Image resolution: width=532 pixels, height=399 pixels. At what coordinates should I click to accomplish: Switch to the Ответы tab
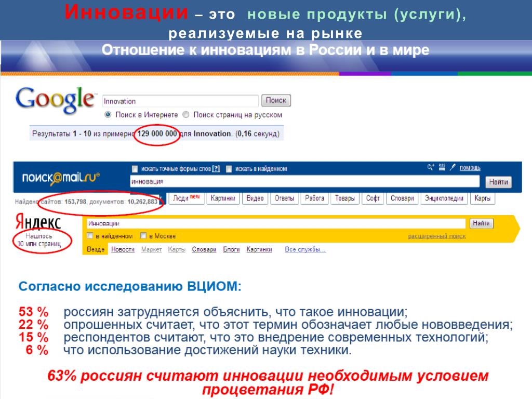284,198
